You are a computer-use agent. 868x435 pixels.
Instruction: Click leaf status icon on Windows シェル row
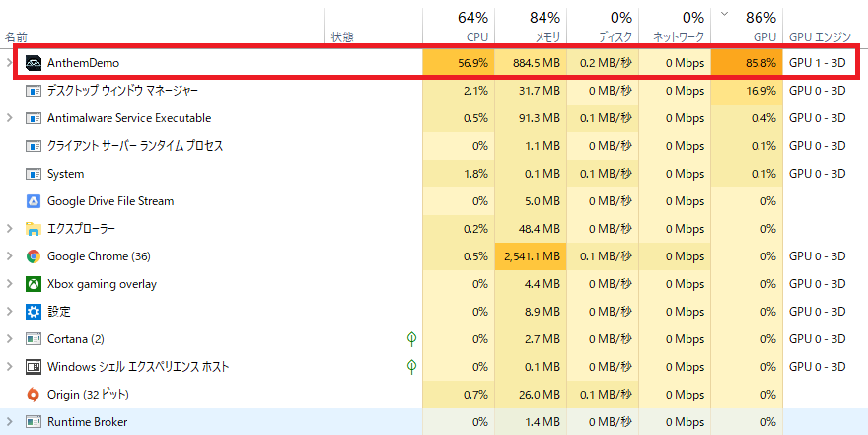(411, 366)
